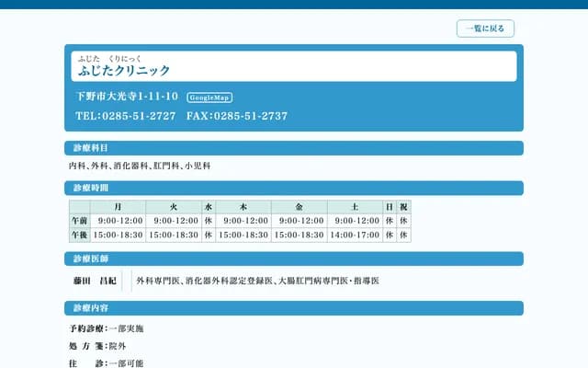This screenshot has height=368, width=588.
Task: Click Saturday afternoon cell 14:00-17:00
Action: [x=355, y=236]
